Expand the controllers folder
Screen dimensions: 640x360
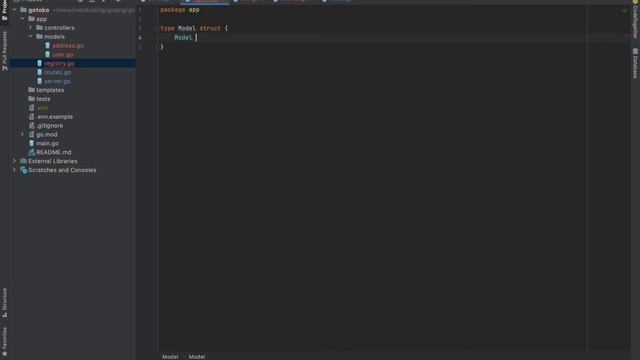tap(31, 28)
